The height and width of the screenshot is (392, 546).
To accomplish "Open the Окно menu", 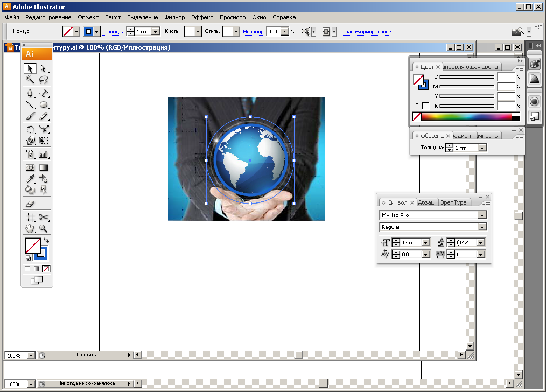I will pyautogui.click(x=259, y=17).
